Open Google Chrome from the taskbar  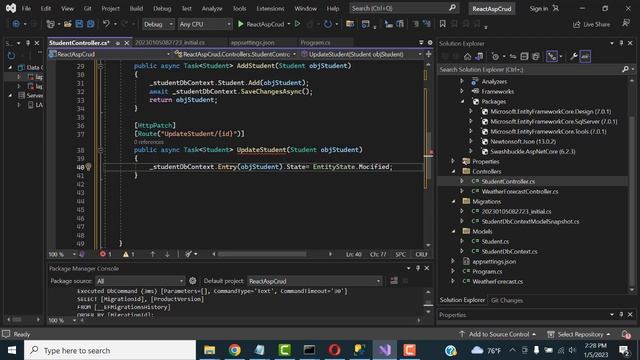coord(234,350)
